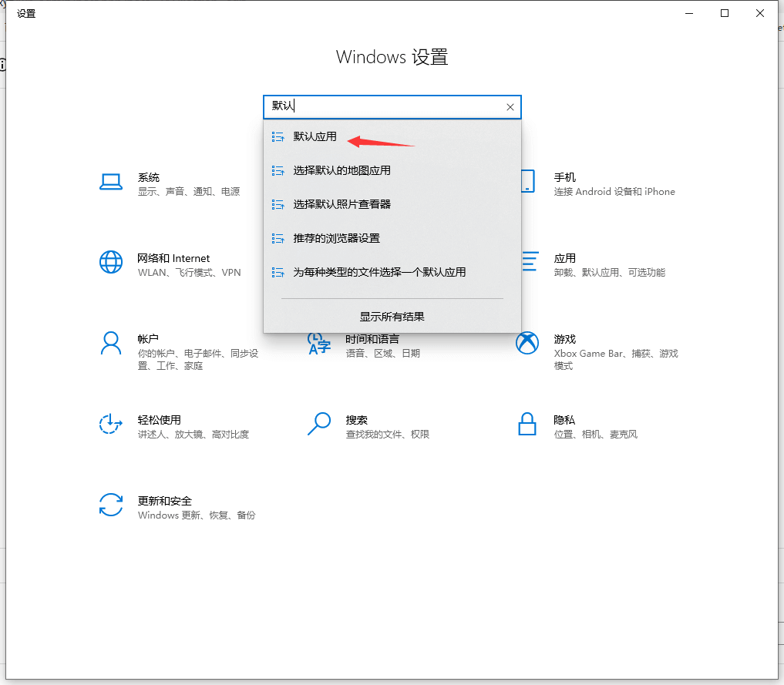Click 查找我的文件、权限 description
The height and width of the screenshot is (685, 784).
click(388, 434)
